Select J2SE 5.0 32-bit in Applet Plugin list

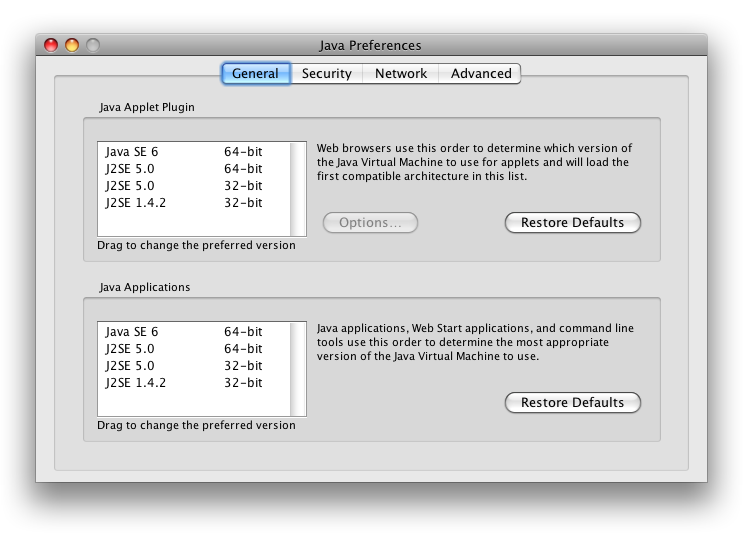pos(185,186)
